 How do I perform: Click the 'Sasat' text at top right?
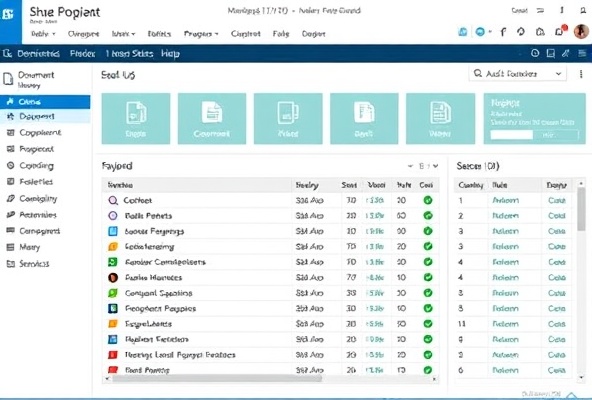(520, 11)
